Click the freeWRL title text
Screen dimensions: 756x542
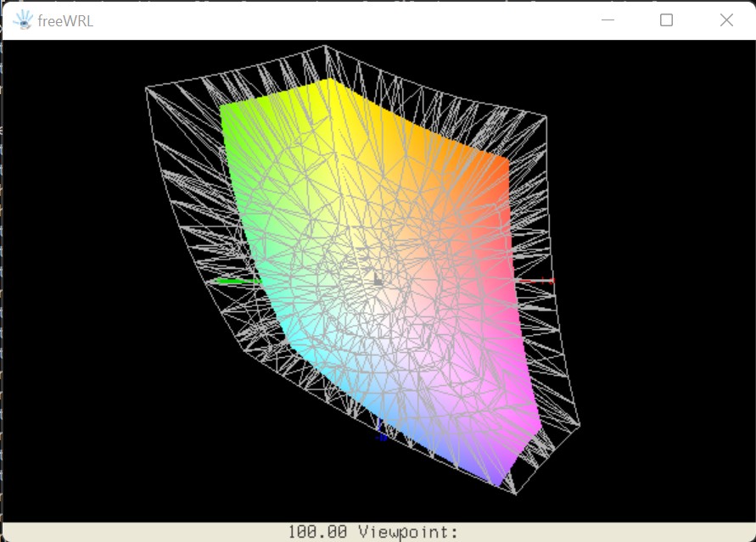tap(65, 21)
